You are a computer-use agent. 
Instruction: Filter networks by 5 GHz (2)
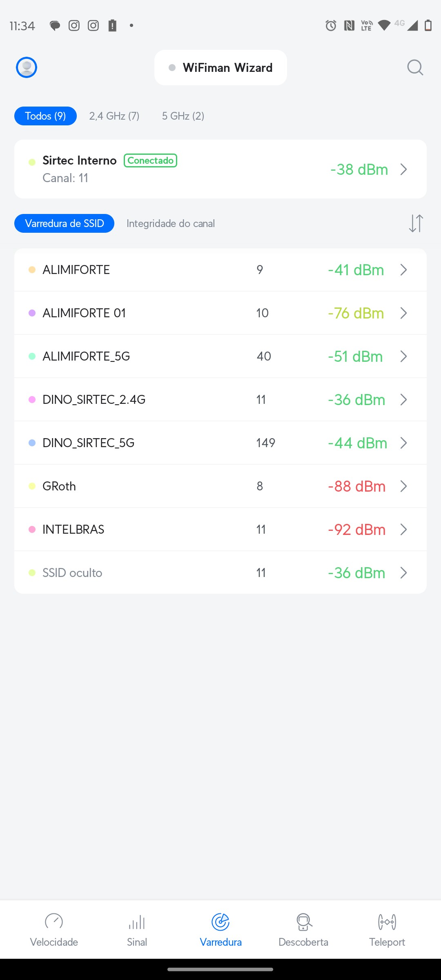point(183,116)
